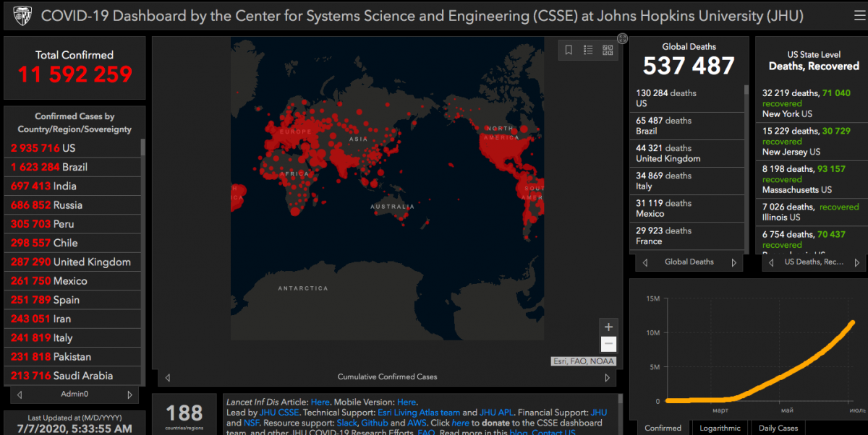Select Italy in confirmed cases list

coord(72,337)
